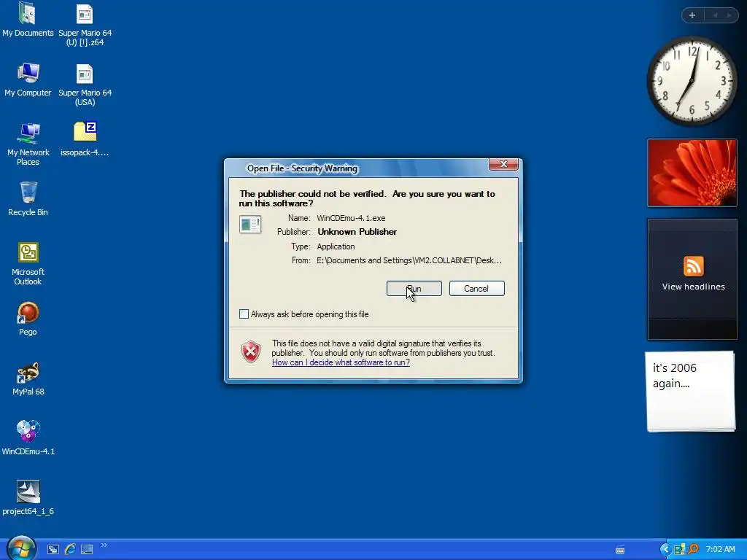Click Run in the security warning dialog
Image resolution: width=747 pixels, height=560 pixels.
tap(414, 289)
